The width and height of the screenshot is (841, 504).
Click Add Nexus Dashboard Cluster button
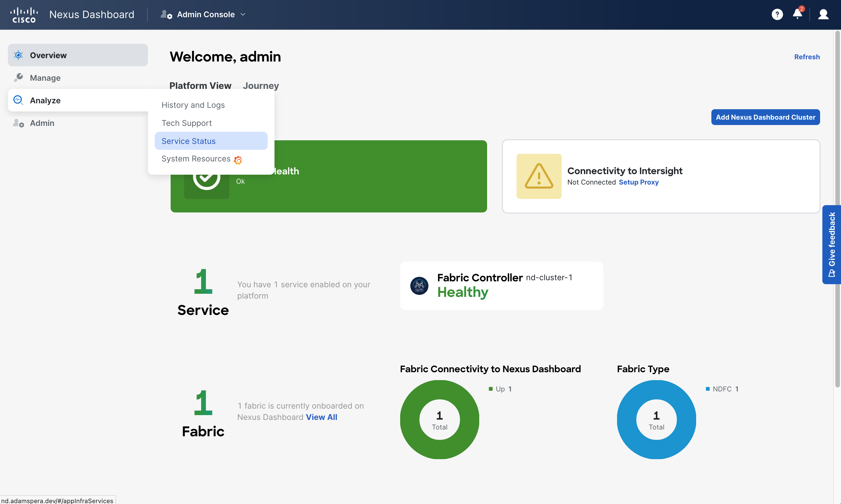point(766,117)
